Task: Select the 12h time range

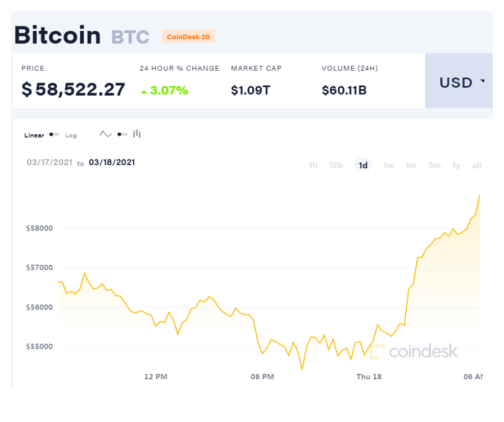Action: 336,165
